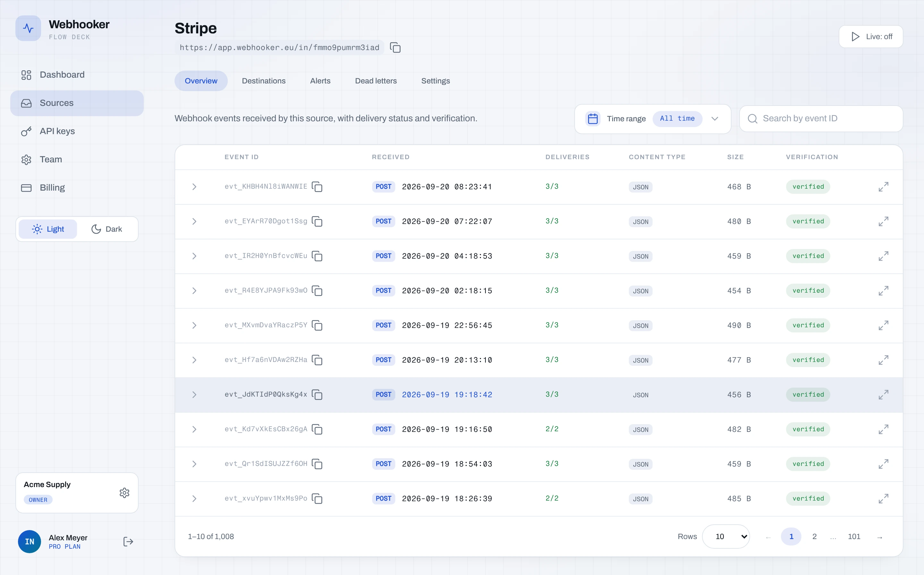Open full view of event evt_IR2H0YnBfcvcWEu

tap(883, 256)
